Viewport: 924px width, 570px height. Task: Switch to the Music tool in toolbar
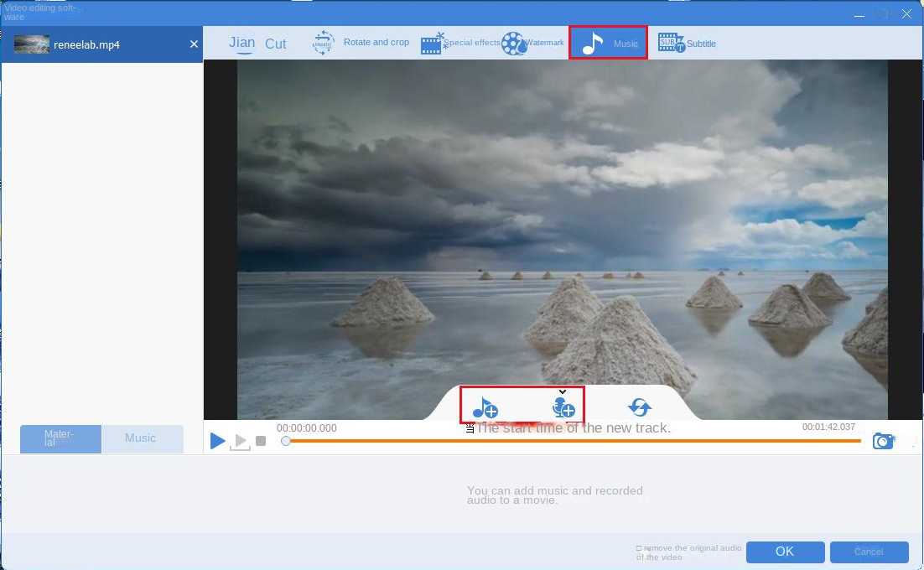click(608, 44)
